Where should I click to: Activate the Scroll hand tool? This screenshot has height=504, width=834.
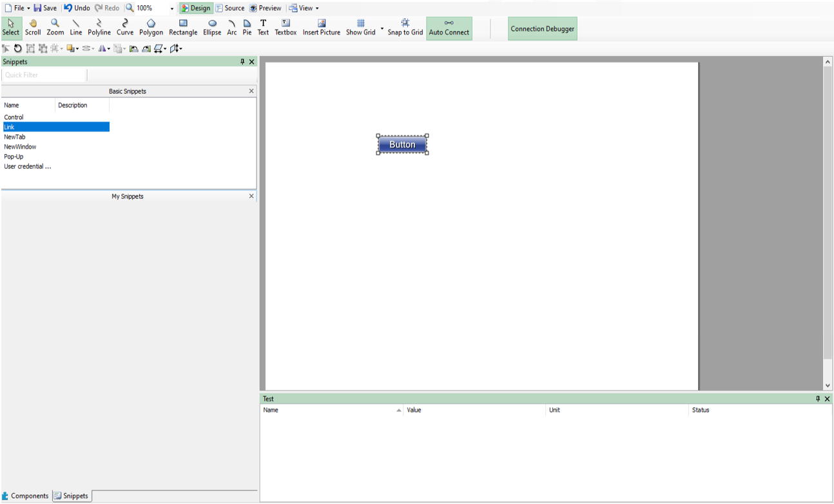pyautogui.click(x=33, y=28)
